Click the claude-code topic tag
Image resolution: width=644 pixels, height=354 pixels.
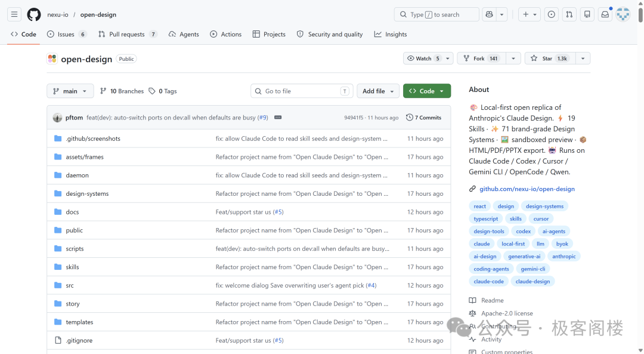click(488, 282)
